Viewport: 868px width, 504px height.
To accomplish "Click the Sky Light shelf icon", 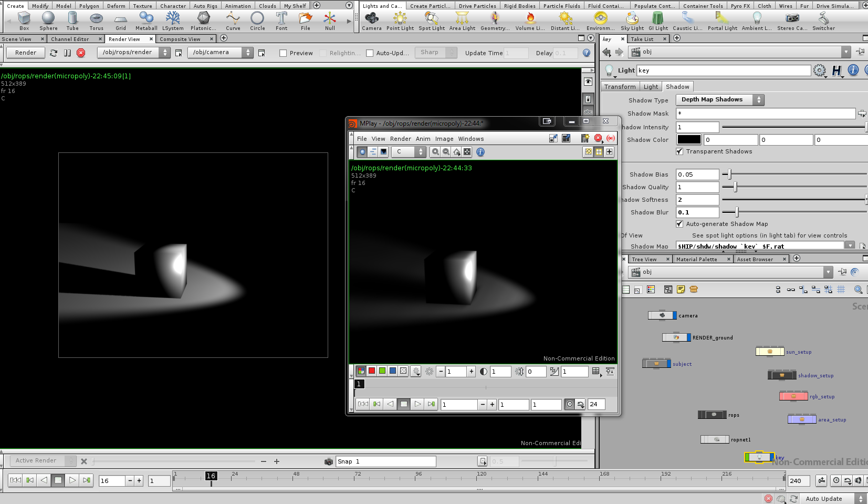I will (632, 21).
